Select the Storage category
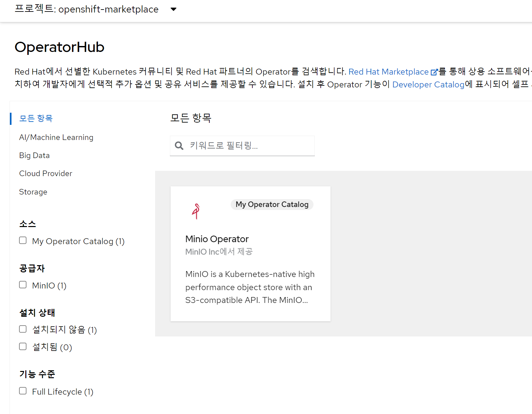This screenshot has height=414, width=532. (33, 192)
